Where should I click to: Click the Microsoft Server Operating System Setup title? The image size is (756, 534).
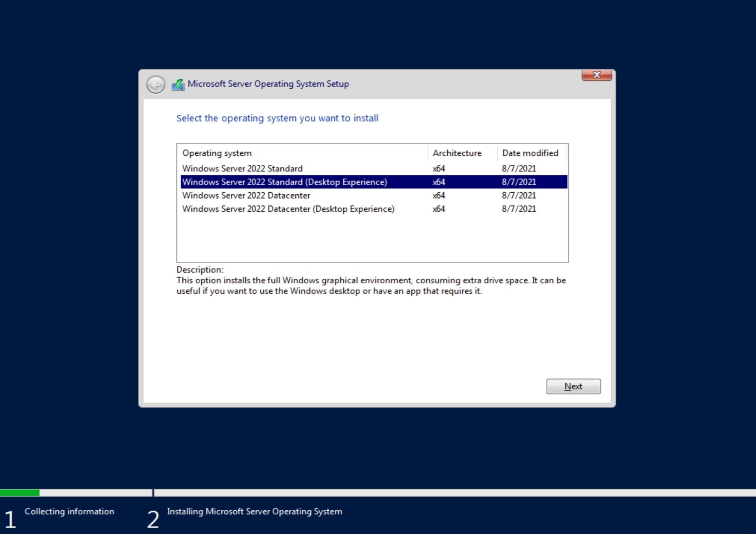point(268,84)
